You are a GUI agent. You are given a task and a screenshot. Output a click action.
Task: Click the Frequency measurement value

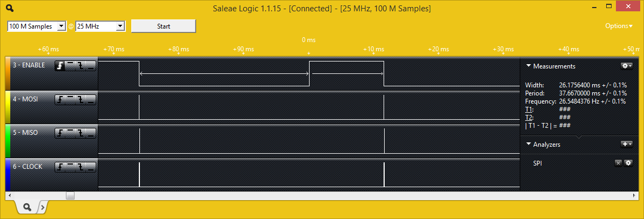pyautogui.click(x=592, y=101)
